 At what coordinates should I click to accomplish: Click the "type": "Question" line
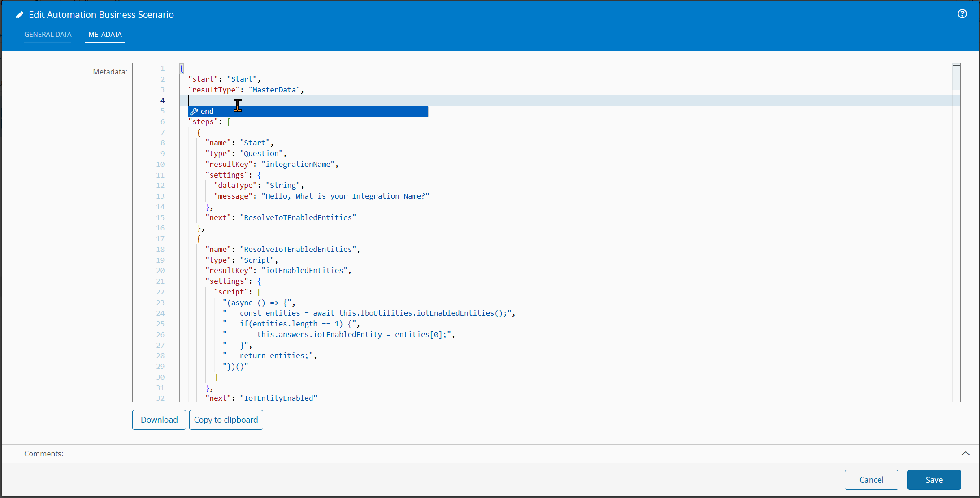coord(246,153)
